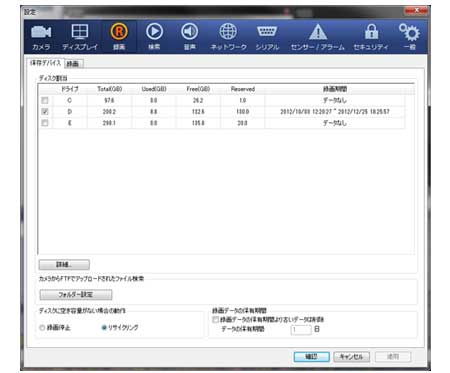Confirm settings with the 確認 button
Viewport: 450px width, 373px height.
[312, 357]
